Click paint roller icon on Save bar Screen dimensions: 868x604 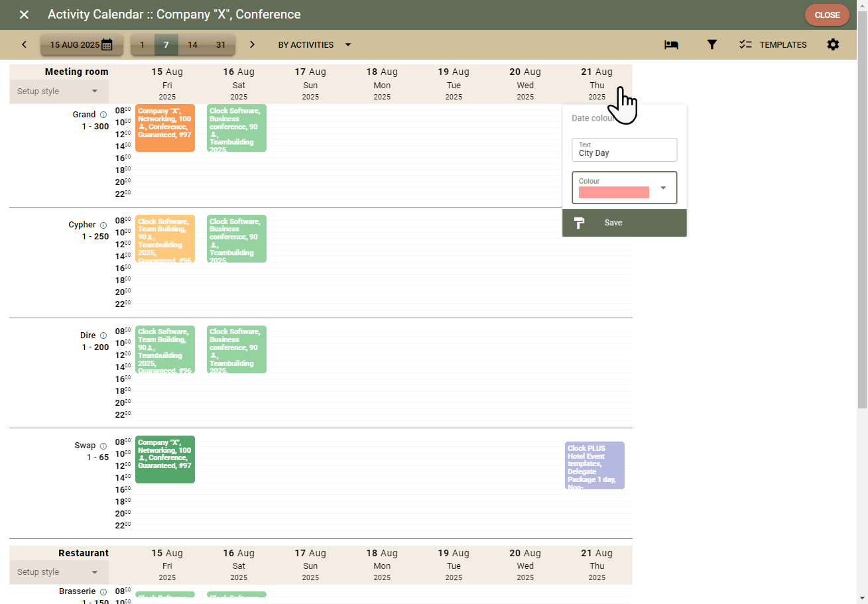point(579,223)
